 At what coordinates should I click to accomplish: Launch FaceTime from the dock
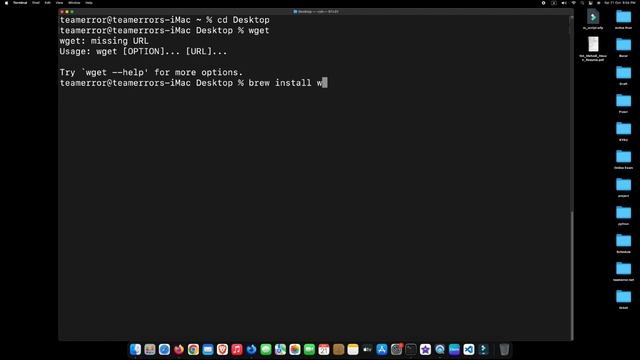click(309, 349)
